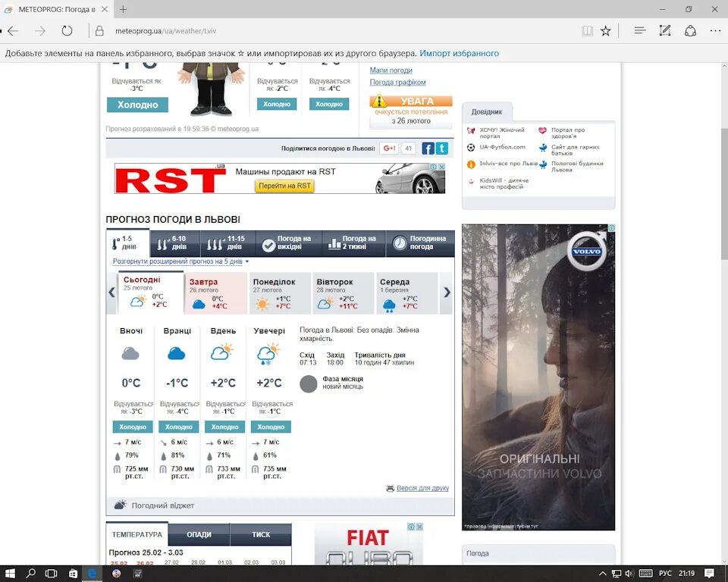This screenshot has height=582, width=728.
Task: Click the РУС language indicator
Action: [665, 574]
